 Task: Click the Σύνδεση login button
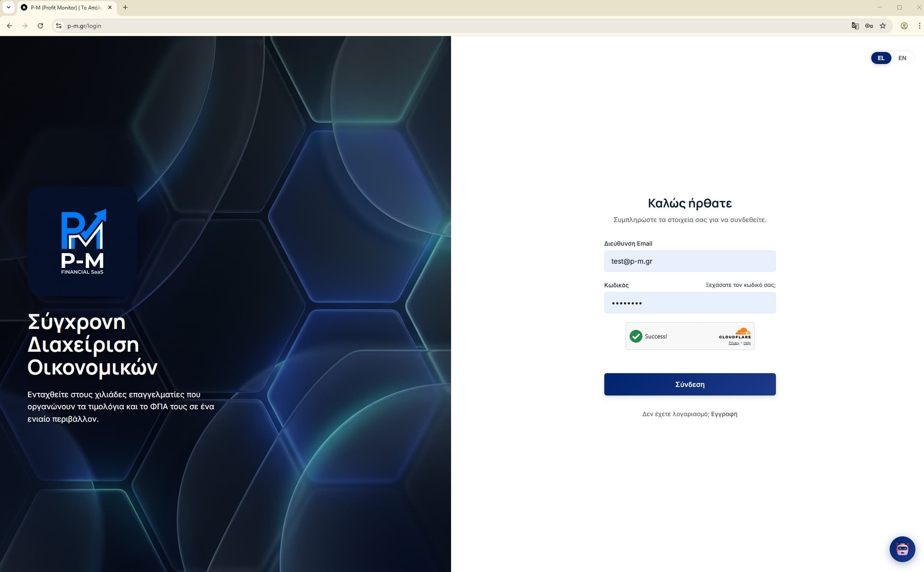690,384
